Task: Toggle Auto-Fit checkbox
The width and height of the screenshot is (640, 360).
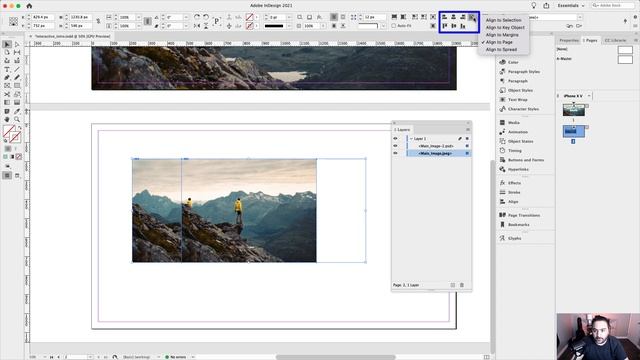Action: point(394,26)
